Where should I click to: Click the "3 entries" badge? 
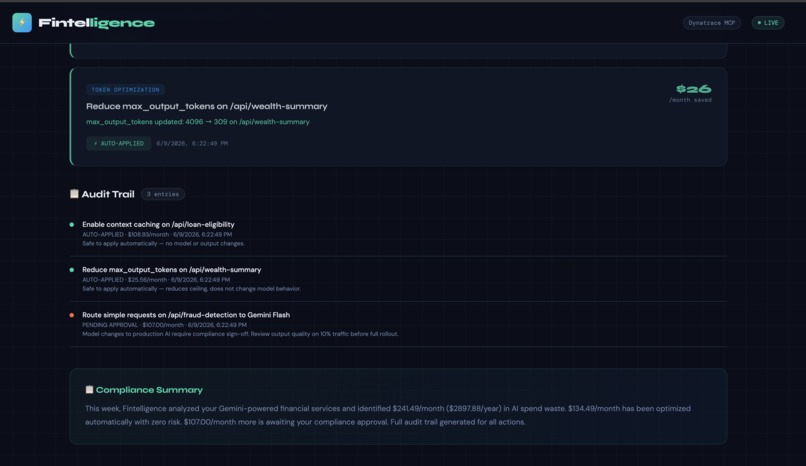tap(163, 194)
